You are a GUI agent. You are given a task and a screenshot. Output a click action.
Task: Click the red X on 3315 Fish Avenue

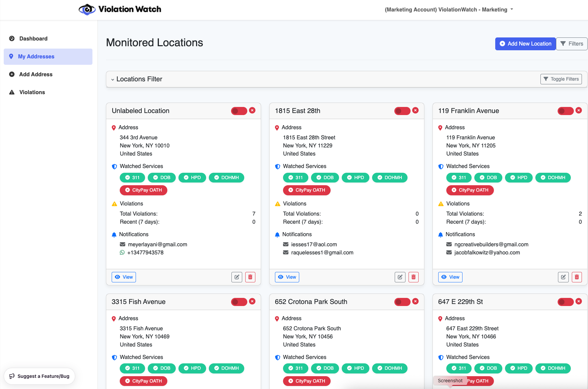[252, 301]
